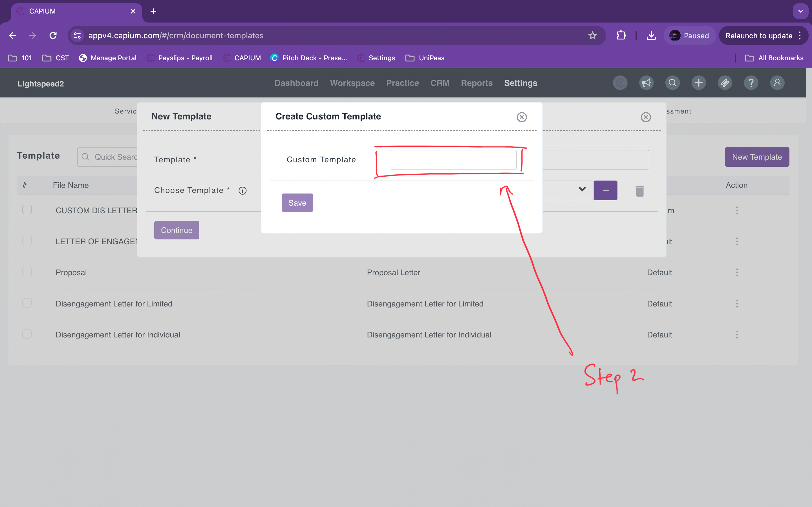Viewport: 812px width, 507px height.
Task: Open the ticket icon in header
Action: tap(725, 83)
